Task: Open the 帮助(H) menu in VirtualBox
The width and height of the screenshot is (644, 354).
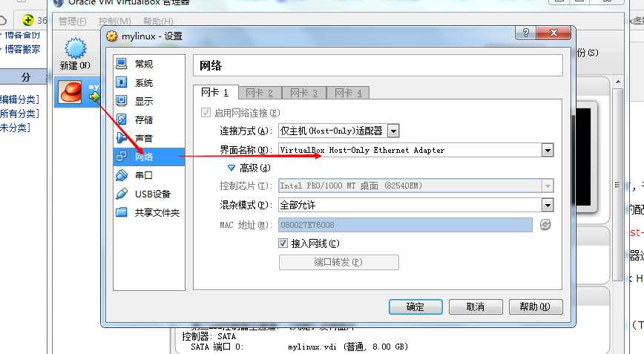Action: 158,21
